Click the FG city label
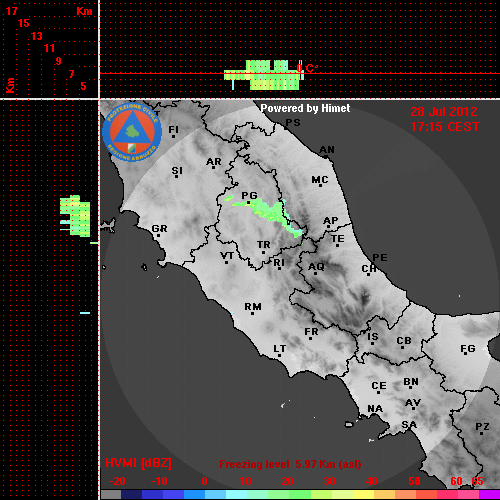 coord(468,349)
